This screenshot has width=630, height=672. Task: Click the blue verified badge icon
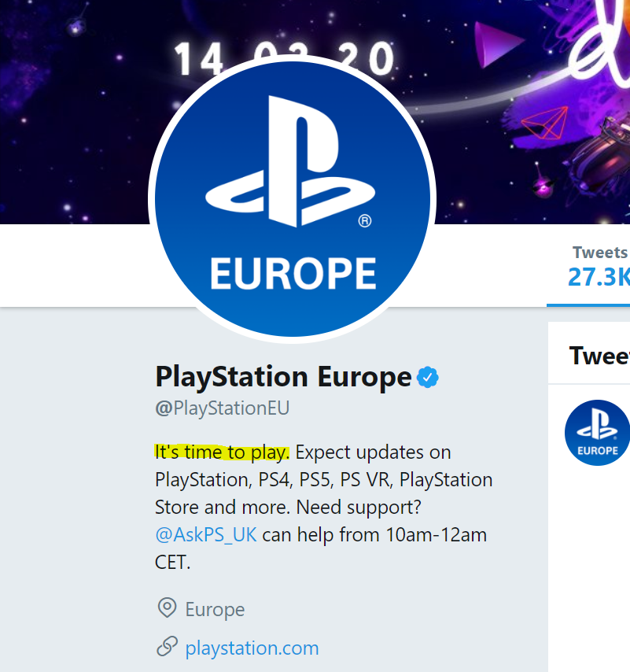[428, 378]
